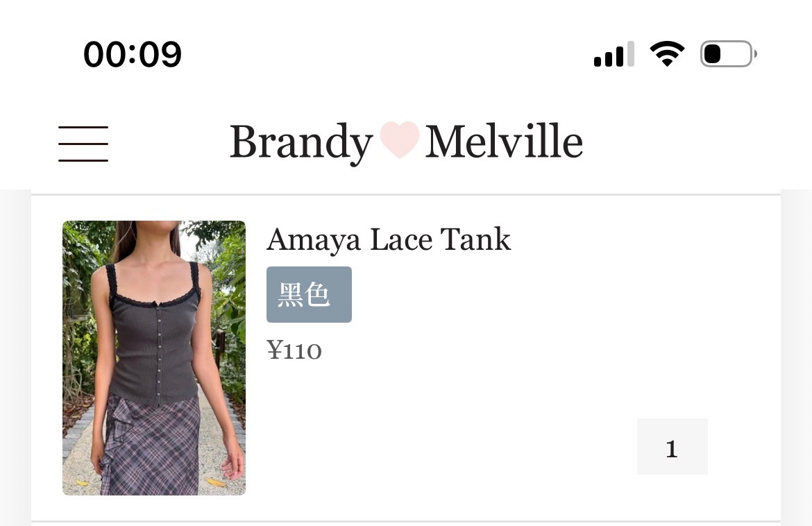Edit the quantity box showing 1

673,447
